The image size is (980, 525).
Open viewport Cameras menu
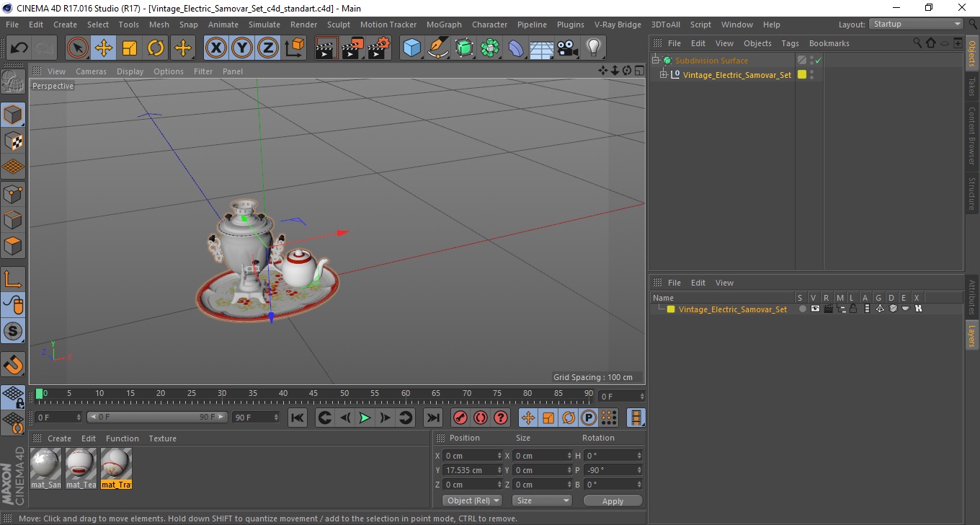[91, 71]
